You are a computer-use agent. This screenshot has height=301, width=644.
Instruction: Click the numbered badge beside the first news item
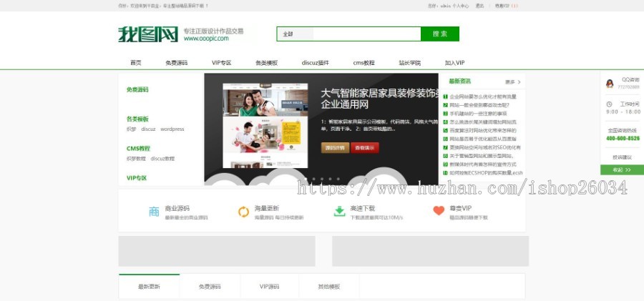445,97
